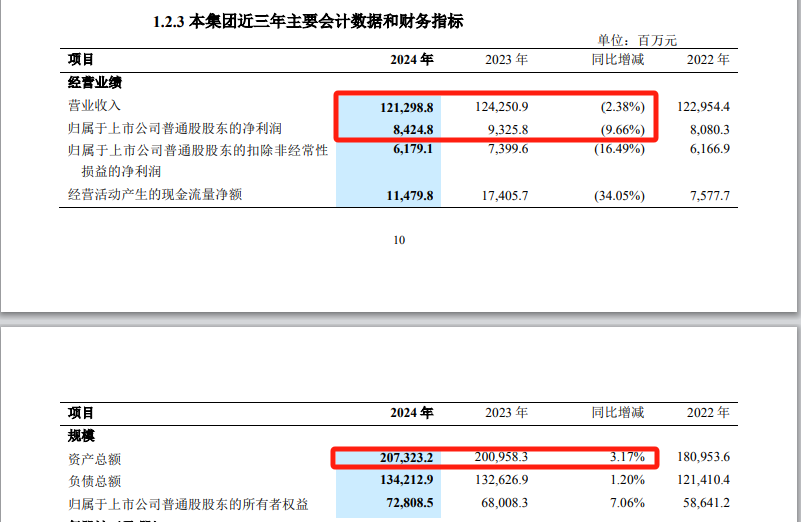Image resolution: width=801 pixels, height=522 pixels.
Task: Click the (2.38%) year-over-year change
Action: coord(623,107)
